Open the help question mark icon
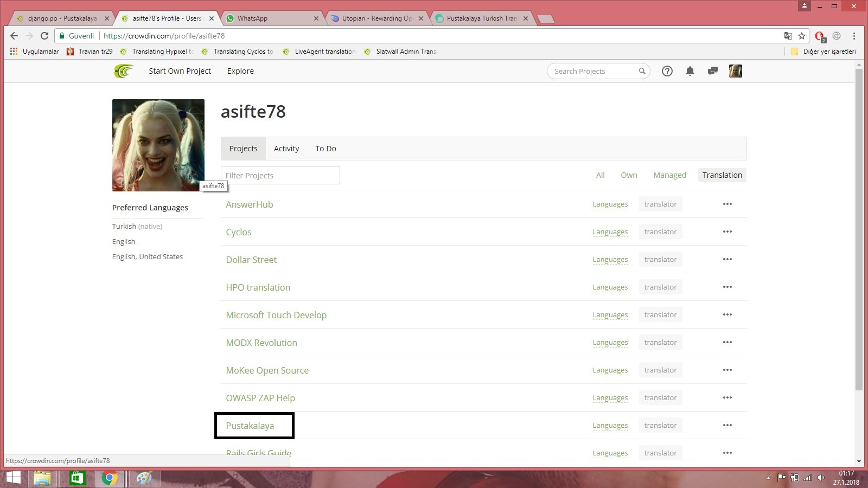This screenshot has width=868, height=488. coord(667,71)
